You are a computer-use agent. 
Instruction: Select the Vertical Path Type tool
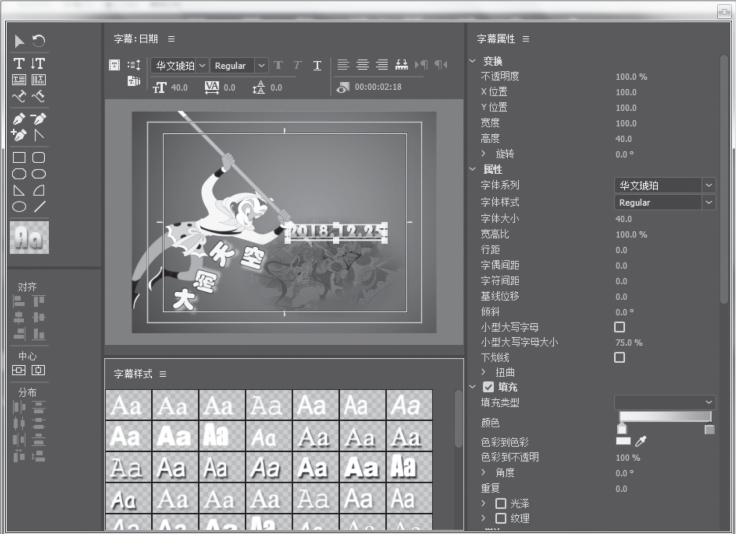[x=38, y=97]
